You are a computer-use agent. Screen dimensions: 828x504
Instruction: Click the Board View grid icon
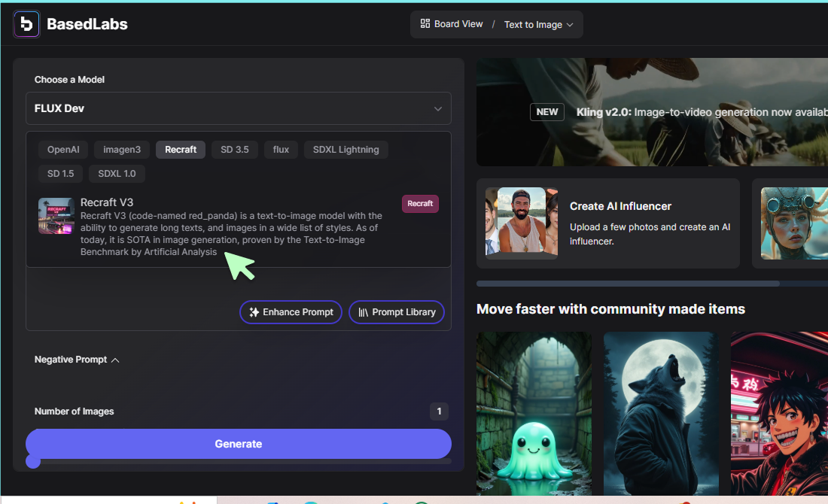coord(425,24)
